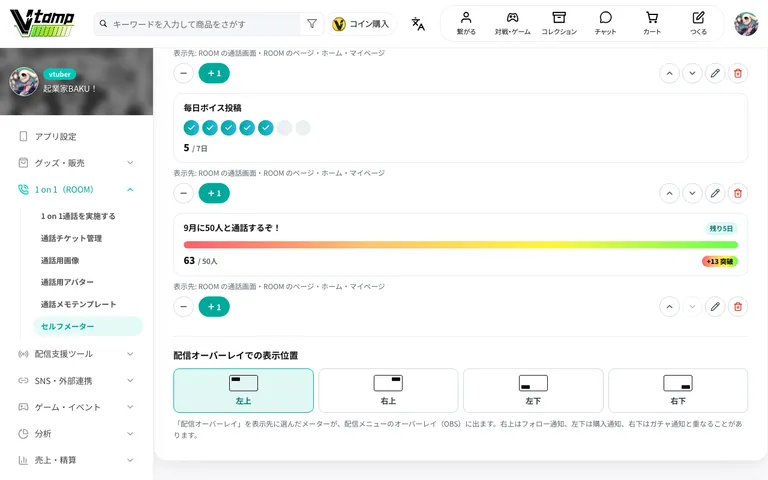Expand the ゲーム・イベント sidebar section
Screen dimensions: 768x480
[76, 407]
